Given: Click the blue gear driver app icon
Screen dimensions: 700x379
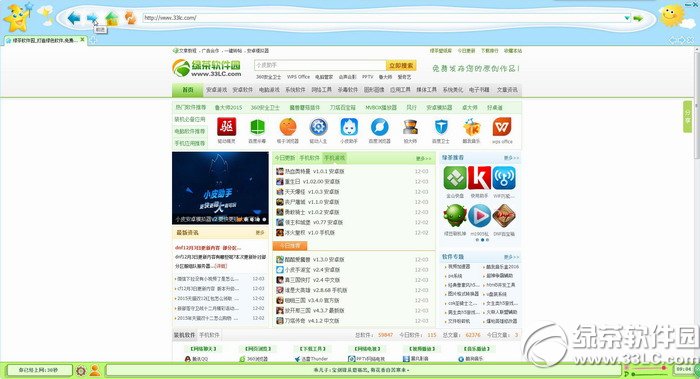Looking at the screenshot, I should (x=318, y=127).
